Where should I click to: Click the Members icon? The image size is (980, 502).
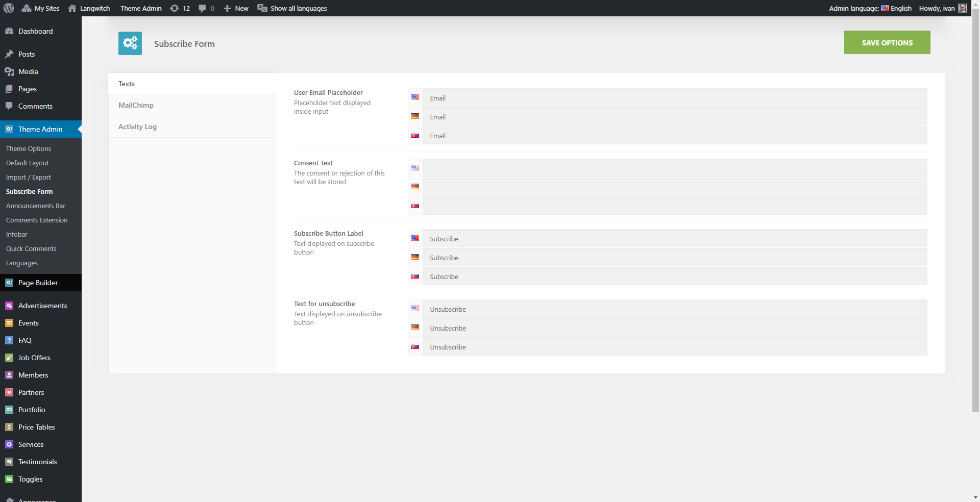pos(9,375)
